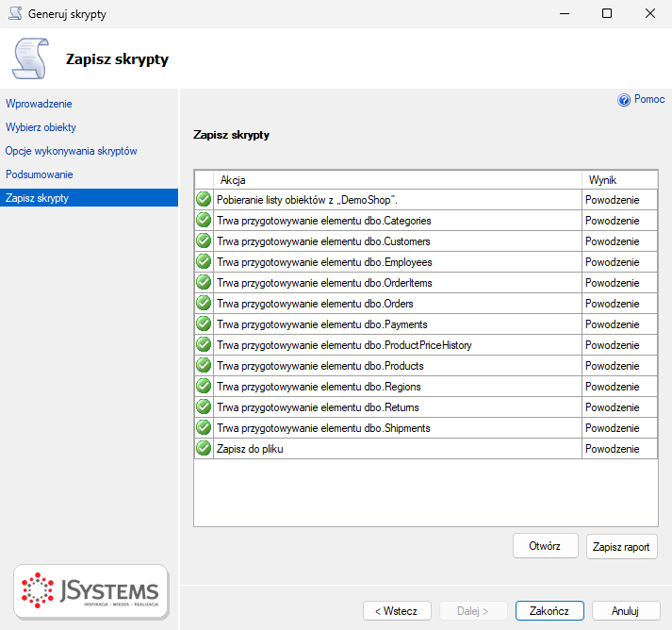Click the Otwórz button

point(545,546)
